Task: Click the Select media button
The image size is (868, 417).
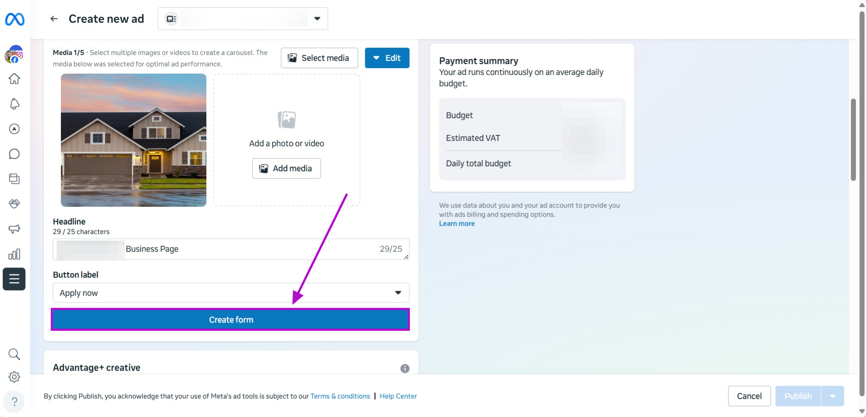Action: (319, 58)
